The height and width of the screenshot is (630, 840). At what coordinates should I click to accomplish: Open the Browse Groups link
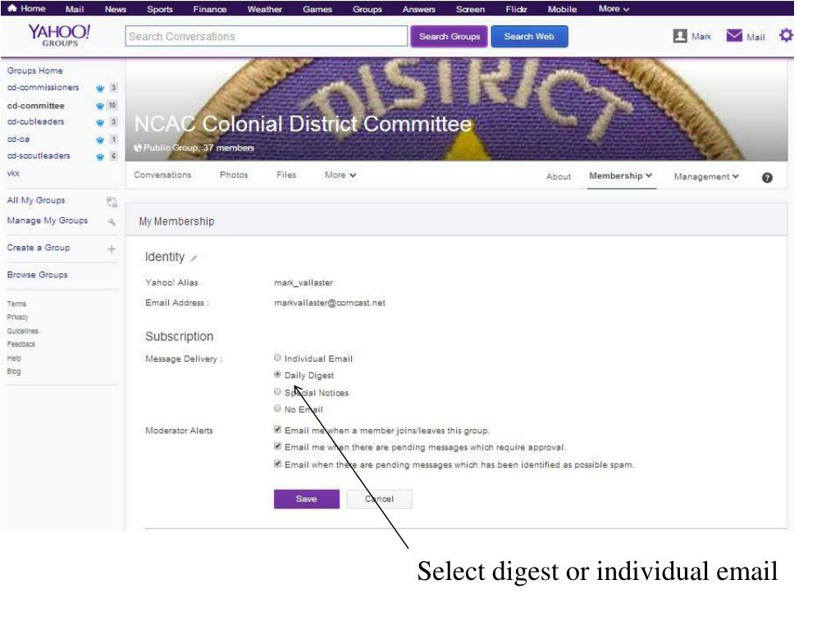(x=37, y=274)
